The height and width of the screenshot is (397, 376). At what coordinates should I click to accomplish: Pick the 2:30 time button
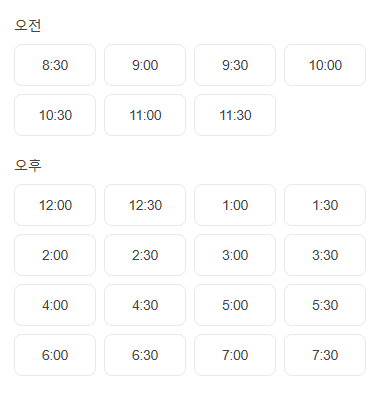[145, 255]
